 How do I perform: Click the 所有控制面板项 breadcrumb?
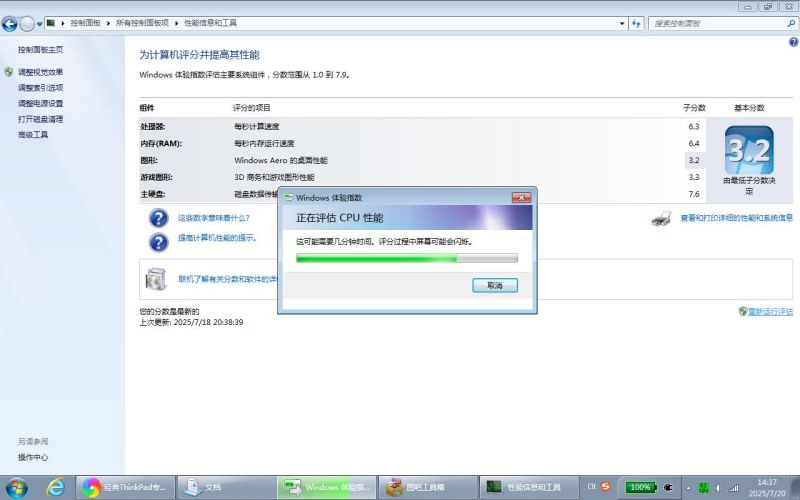click(142, 23)
